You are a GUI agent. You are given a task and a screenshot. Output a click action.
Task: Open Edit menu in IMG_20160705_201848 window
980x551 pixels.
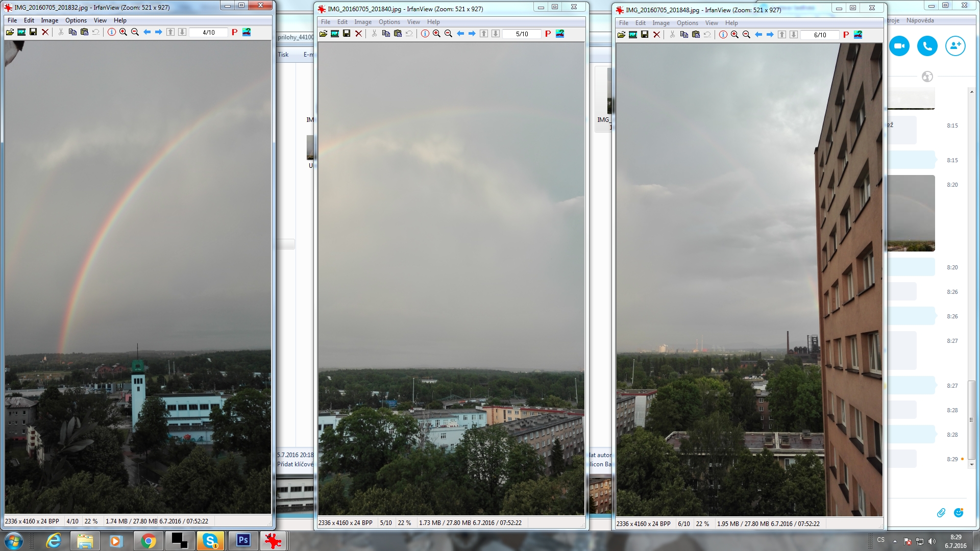click(641, 23)
